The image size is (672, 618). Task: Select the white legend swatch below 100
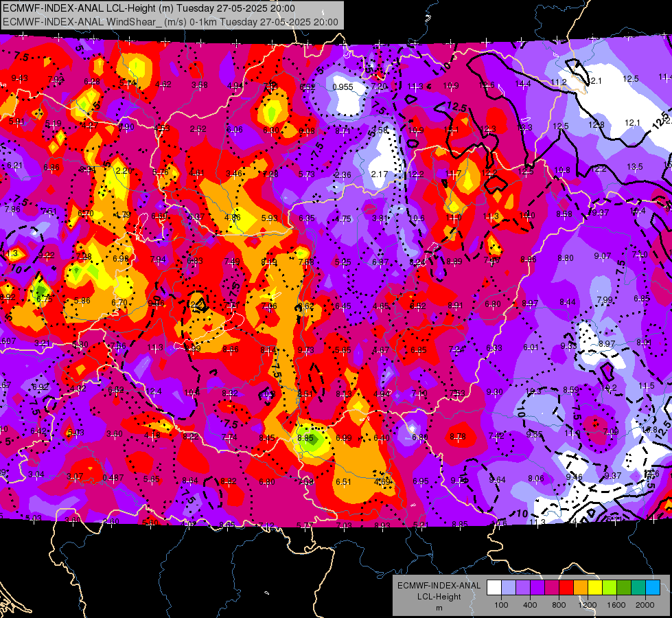click(x=494, y=588)
